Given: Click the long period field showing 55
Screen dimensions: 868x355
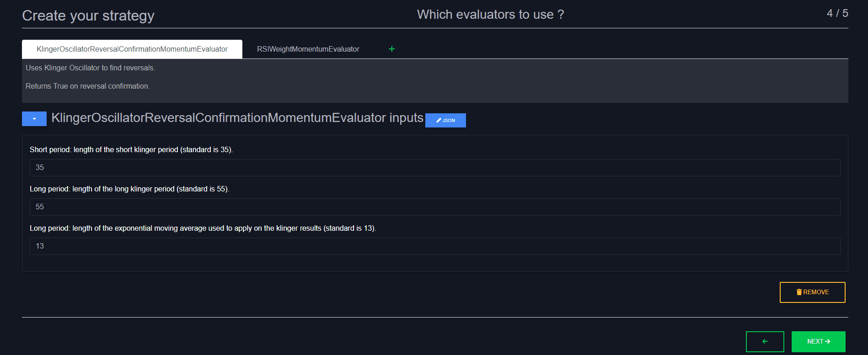Looking at the screenshot, I should 435,207.
